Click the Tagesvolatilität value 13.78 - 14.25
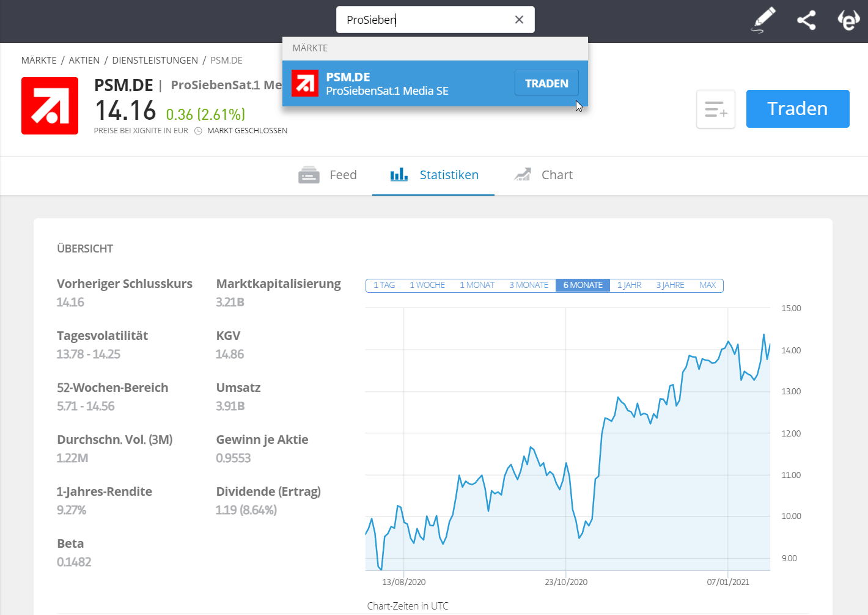The image size is (868, 615). (89, 354)
